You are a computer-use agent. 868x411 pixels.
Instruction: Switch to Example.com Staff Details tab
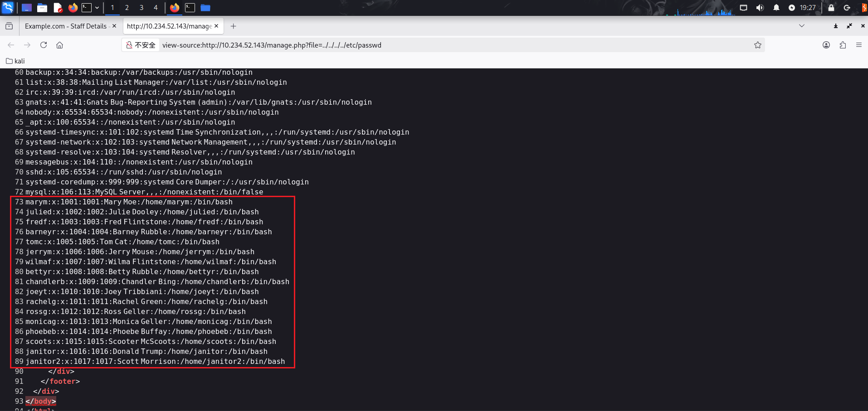click(66, 26)
